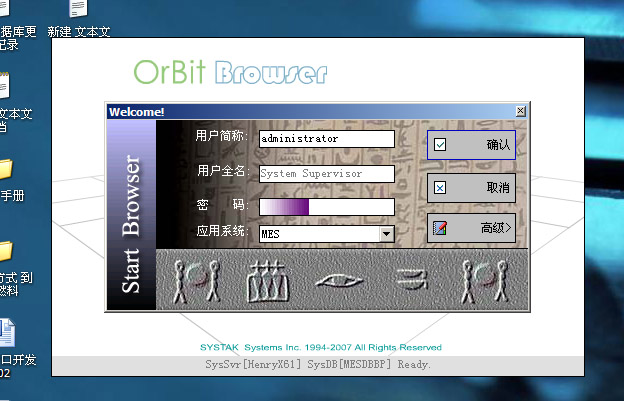Click the 用户简称 label
Image resolution: width=624 pixels, height=401 pixels.
[x=221, y=136]
